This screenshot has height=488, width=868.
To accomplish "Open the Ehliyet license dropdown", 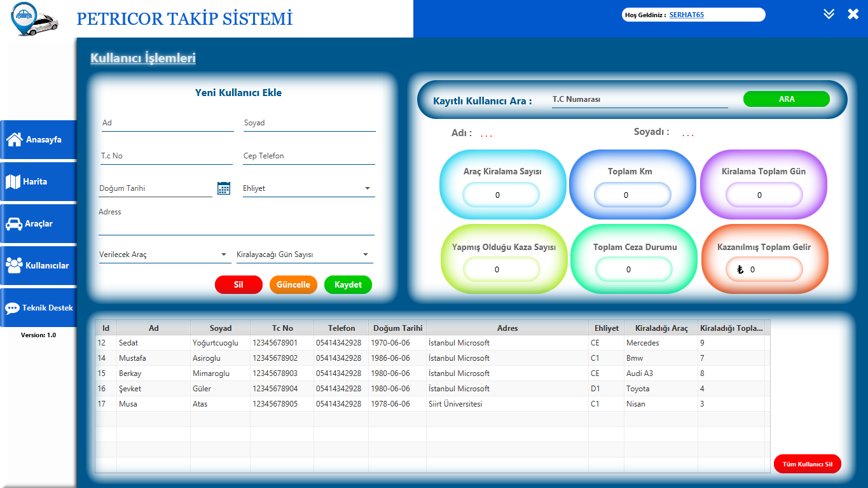I will [366, 188].
